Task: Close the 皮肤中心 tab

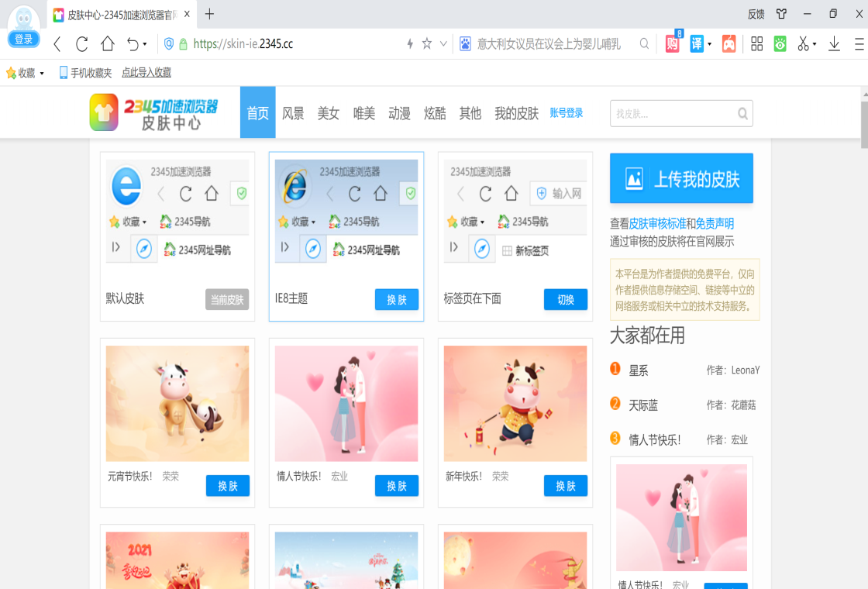Action: coord(187,15)
